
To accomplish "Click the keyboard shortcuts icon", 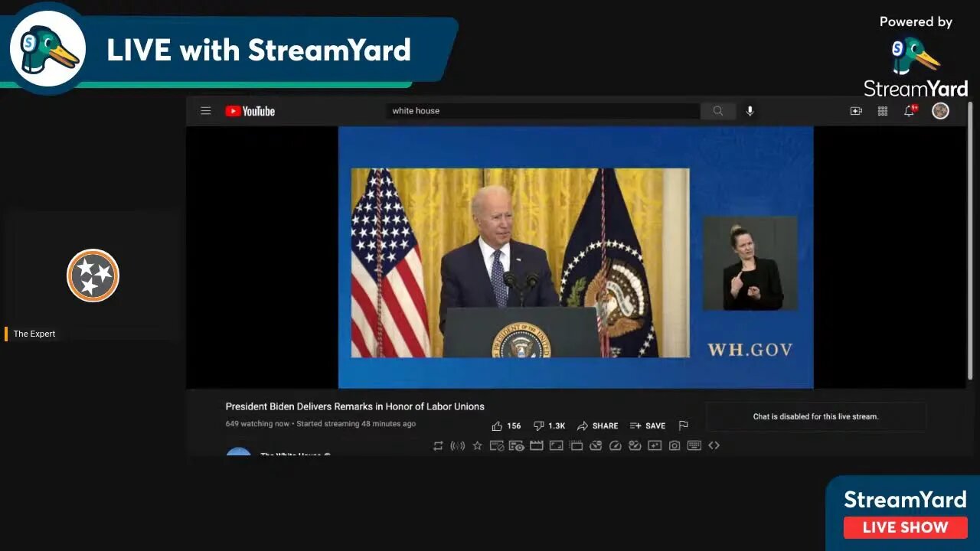I will (x=694, y=445).
